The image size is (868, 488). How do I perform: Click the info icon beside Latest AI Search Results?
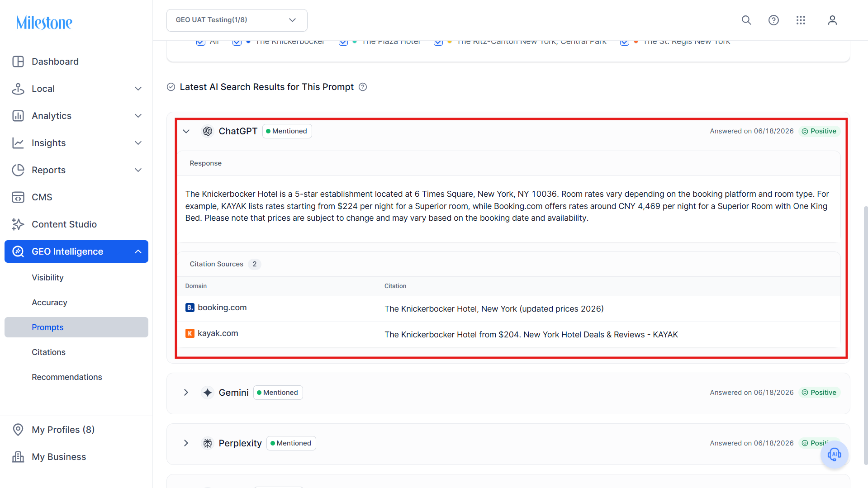point(363,87)
